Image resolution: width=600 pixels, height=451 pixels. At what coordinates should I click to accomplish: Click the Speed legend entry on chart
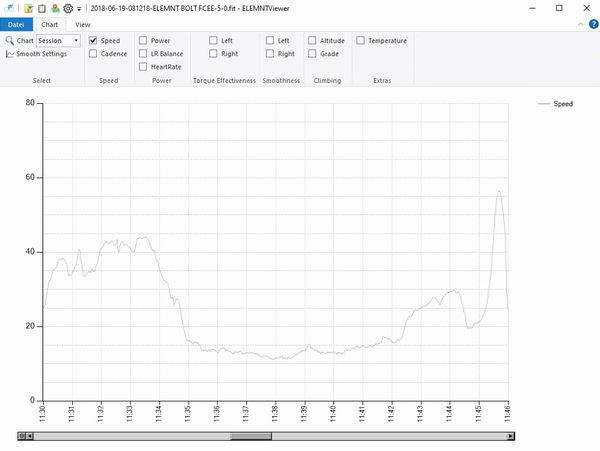pyautogui.click(x=555, y=104)
